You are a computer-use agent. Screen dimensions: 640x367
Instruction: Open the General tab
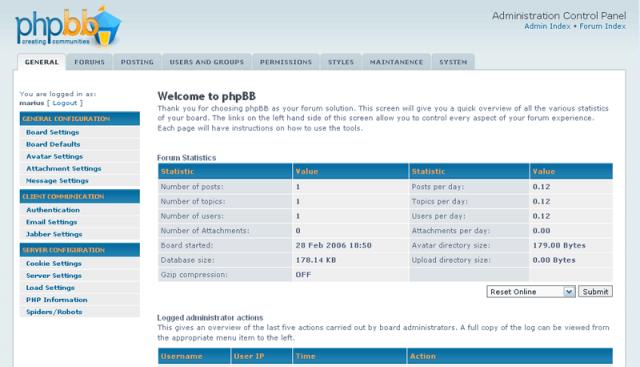[x=42, y=62]
